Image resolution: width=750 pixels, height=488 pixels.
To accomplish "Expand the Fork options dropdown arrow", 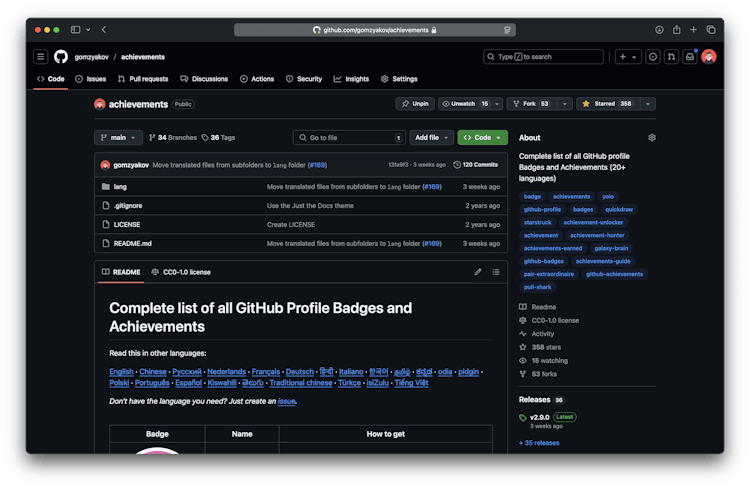I will [x=564, y=104].
